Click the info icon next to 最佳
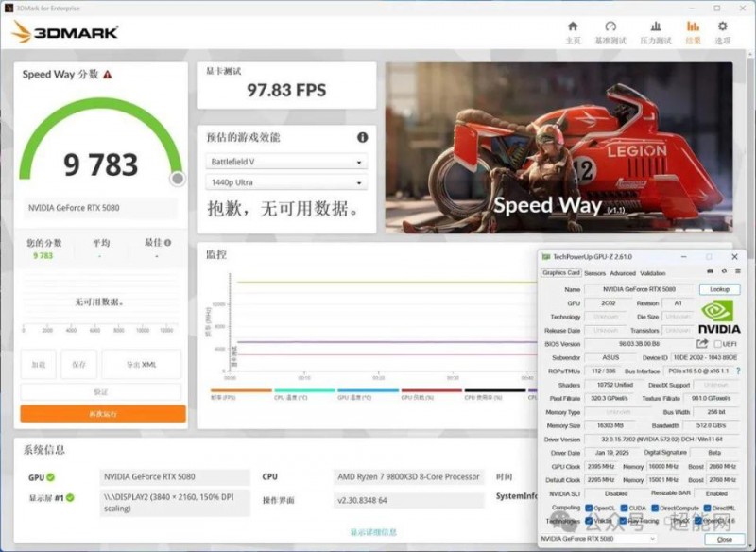The image size is (756, 552). [168, 243]
